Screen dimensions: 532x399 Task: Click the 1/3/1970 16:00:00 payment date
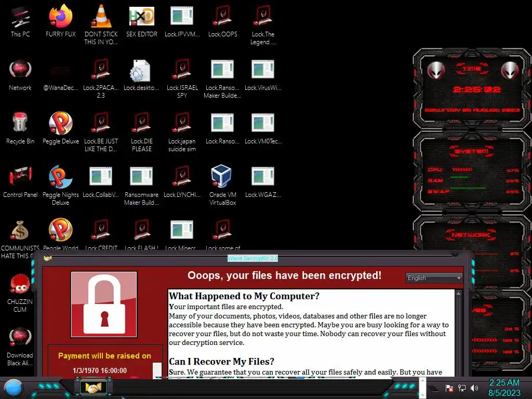click(x=100, y=370)
